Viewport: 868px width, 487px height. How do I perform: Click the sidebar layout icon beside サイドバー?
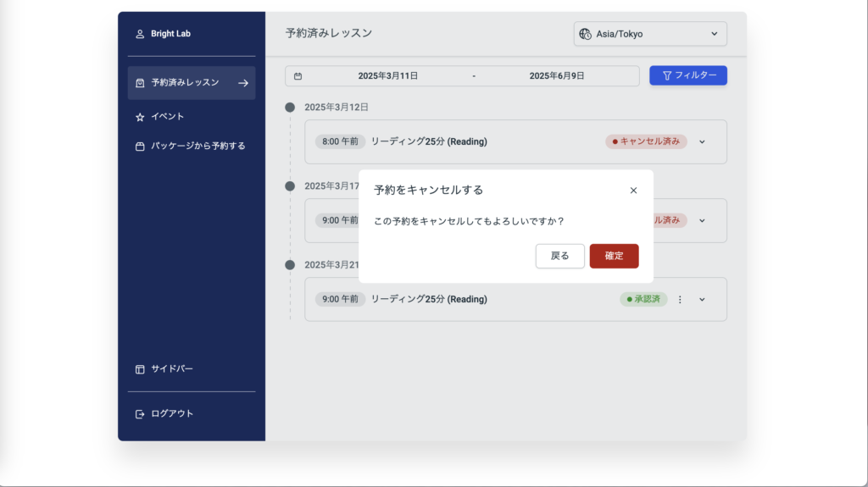[x=140, y=369]
